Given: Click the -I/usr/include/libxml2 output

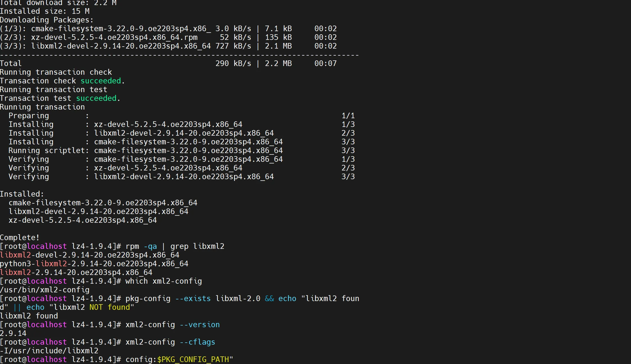Looking at the screenshot, I should [x=49, y=351].
